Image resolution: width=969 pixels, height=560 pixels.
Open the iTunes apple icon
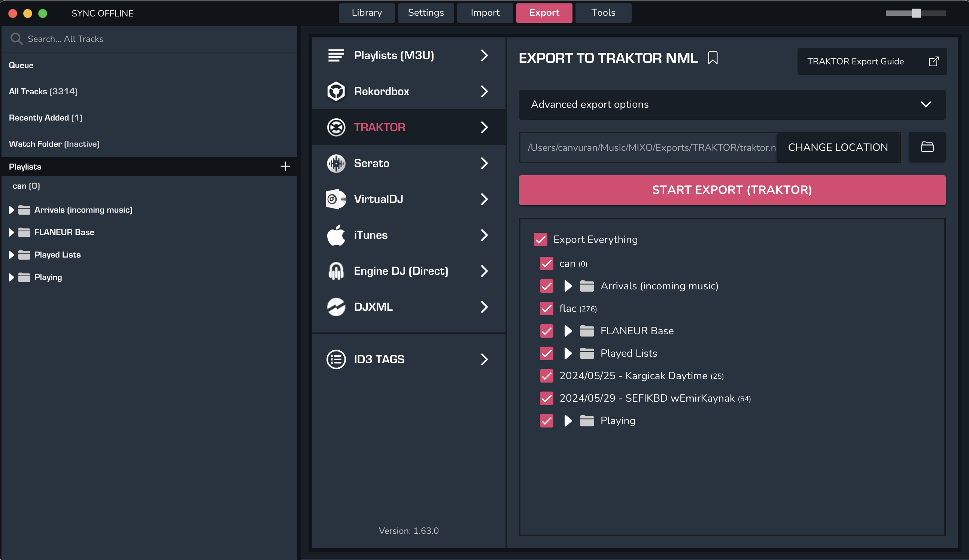(x=336, y=235)
